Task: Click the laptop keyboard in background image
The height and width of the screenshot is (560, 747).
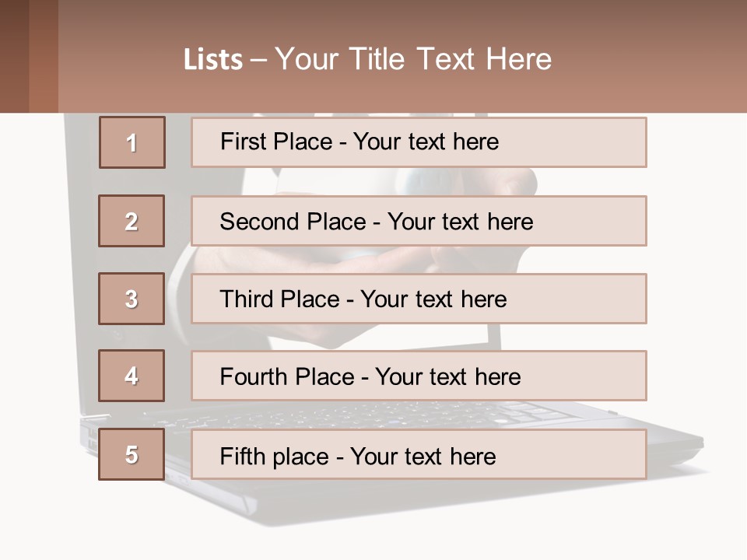Action: 373,415
